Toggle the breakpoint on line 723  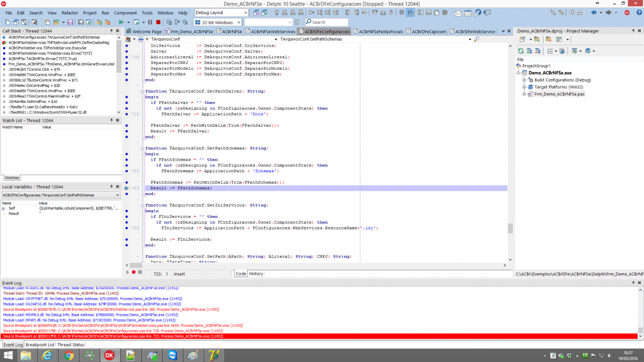click(127, 188)
